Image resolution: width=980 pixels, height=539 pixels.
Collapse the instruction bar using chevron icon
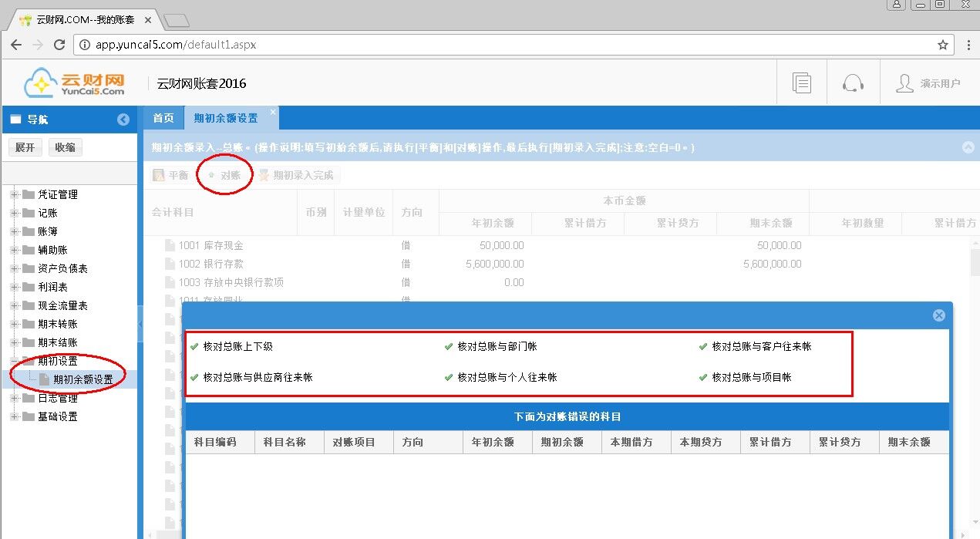[x=968, y=147]
